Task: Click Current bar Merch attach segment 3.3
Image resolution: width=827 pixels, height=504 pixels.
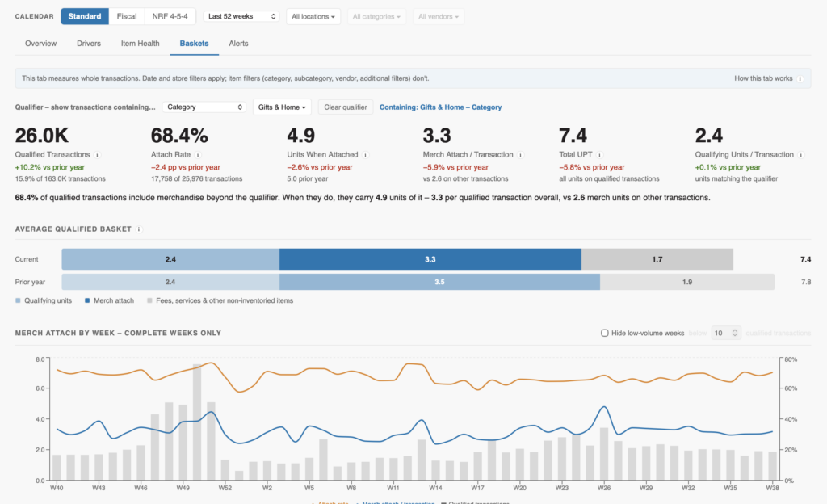Action: (430, 259)
